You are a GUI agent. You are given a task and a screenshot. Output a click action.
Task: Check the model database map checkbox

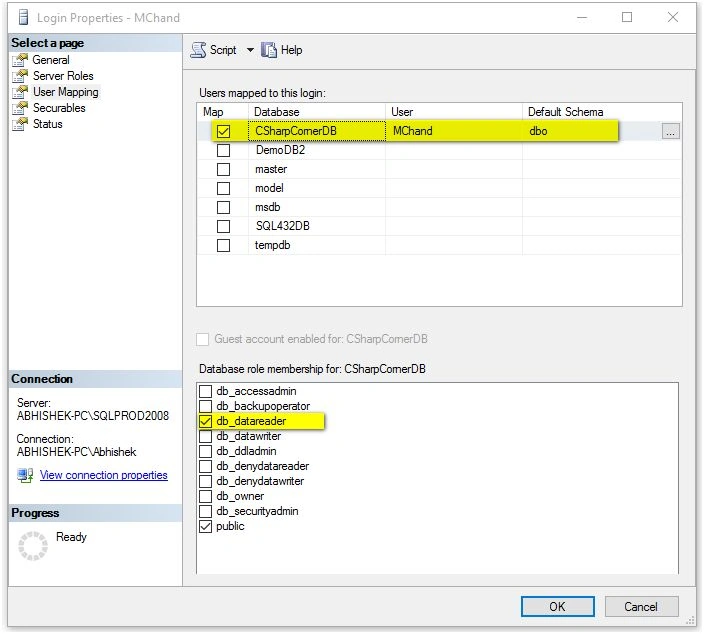click(x=223, y=189)
